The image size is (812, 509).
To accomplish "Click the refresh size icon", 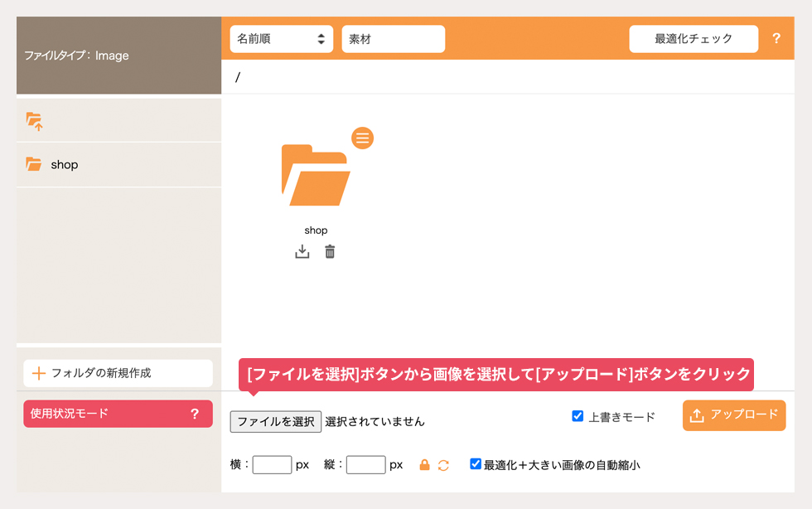I will 443,465.
